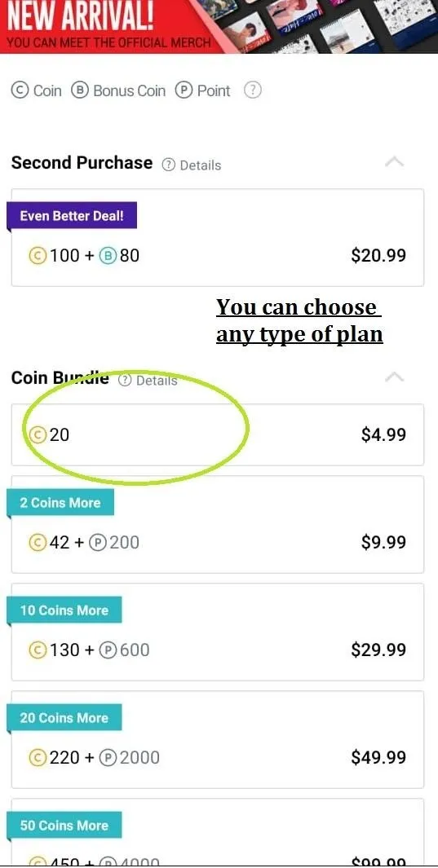Screen dimensions: 438x868
Task: Collapse the Coin Bundle section
Action: (394, 377)
